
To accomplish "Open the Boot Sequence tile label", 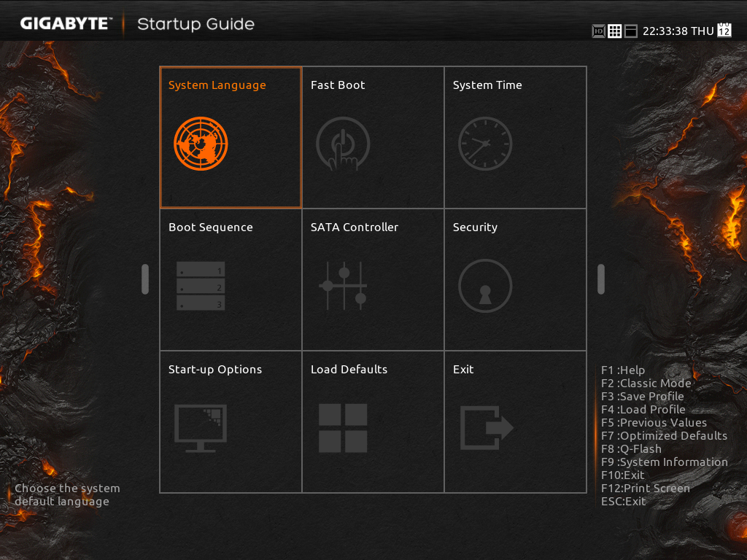I will point(211,227).
